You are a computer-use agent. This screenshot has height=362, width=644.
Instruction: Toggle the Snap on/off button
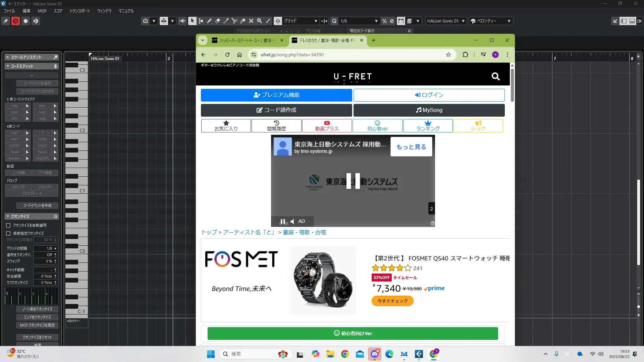(278, 21)
